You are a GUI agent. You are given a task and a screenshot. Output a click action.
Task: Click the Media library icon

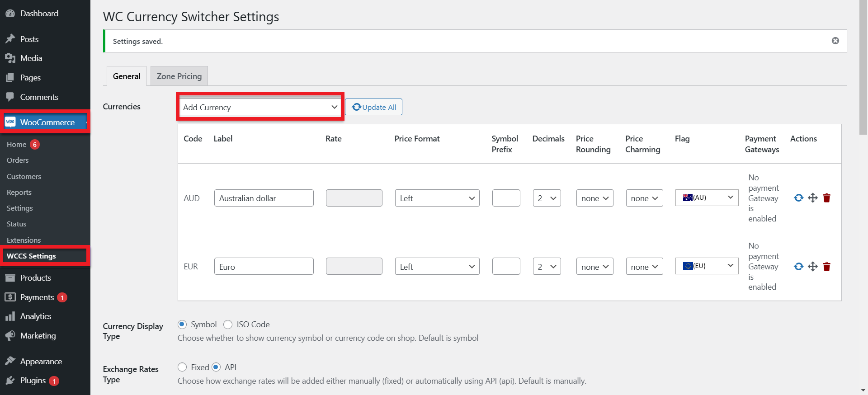coord(10,58)
